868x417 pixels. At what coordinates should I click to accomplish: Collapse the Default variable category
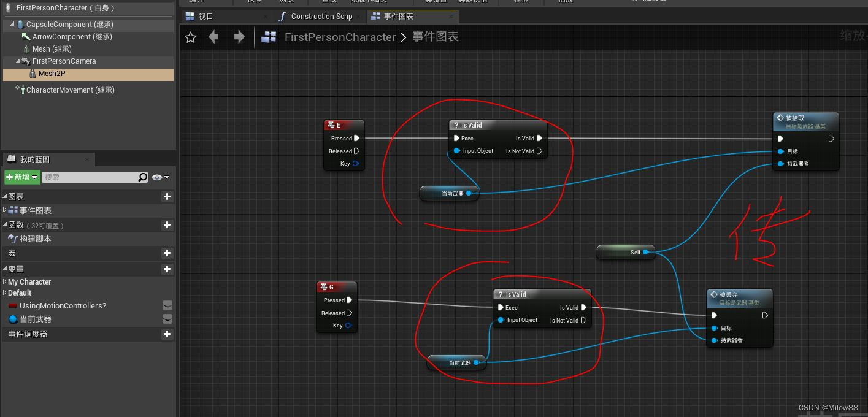pos(5,293)
